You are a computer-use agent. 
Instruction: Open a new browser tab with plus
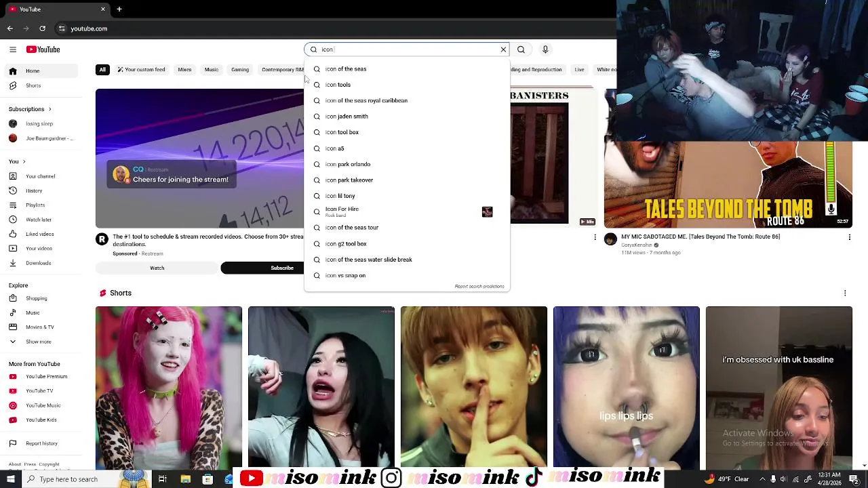tap(119, 9)
